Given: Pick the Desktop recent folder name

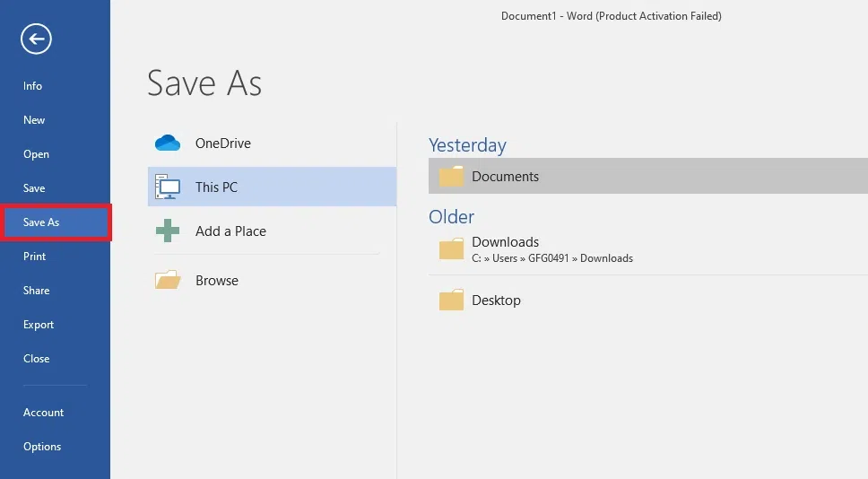Looking at the screenshot, I should coord(496,300).
